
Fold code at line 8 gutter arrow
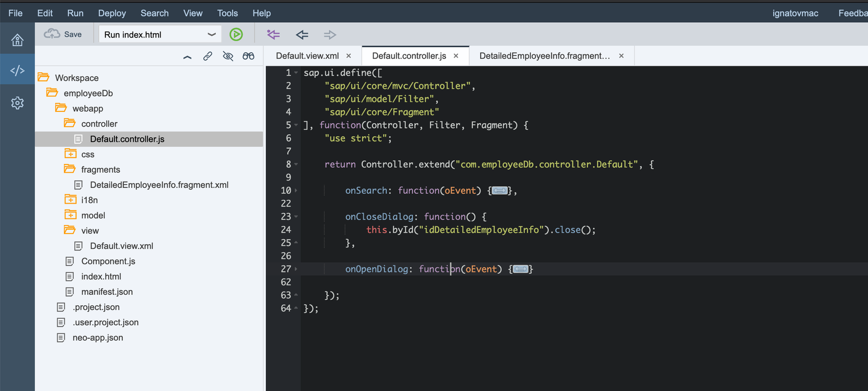[x=296, y=165]
